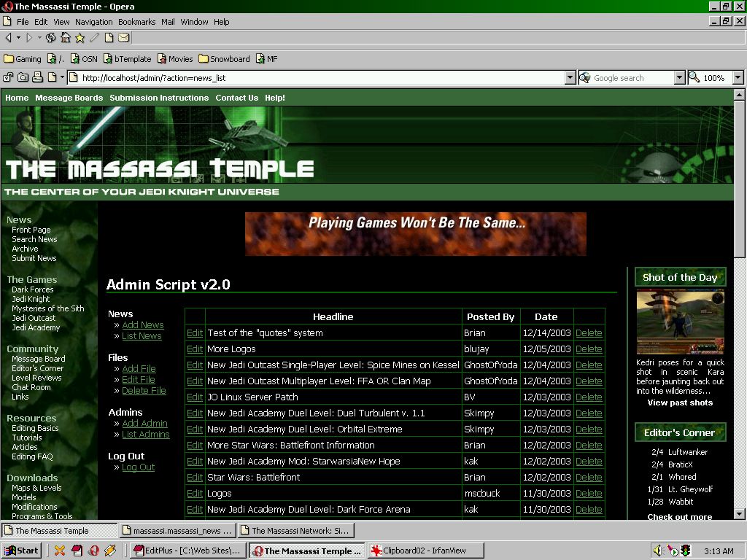Click the document mode page icon

coord(52,77)
